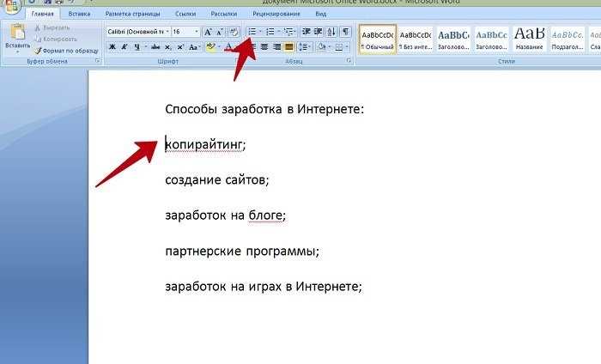The image size is (601, 364).
Task: Expand the Абзац dialog launcher
Action: click(x=349, y=61)
